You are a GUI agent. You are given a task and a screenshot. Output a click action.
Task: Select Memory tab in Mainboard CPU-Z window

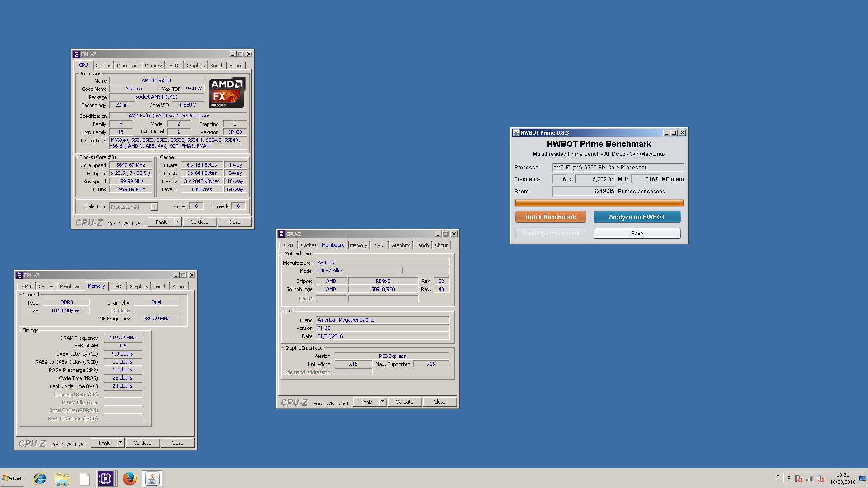359,245
